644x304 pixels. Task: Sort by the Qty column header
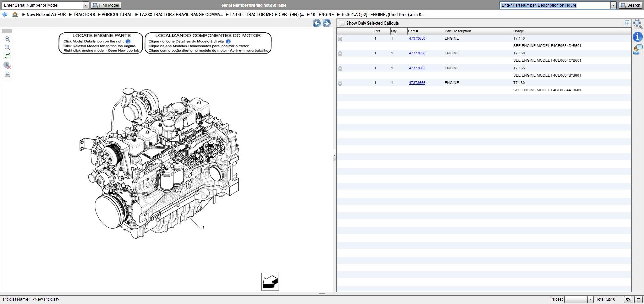(x=399, y=31)
